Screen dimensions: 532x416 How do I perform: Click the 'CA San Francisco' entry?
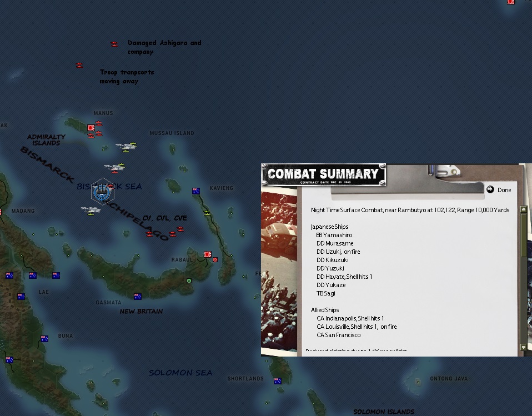tap(339, 335)
